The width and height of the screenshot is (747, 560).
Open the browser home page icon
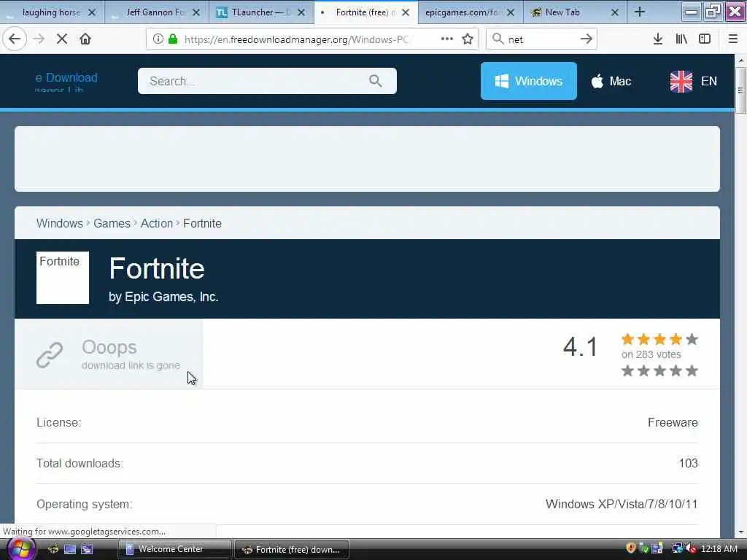[x=85, y=39]
